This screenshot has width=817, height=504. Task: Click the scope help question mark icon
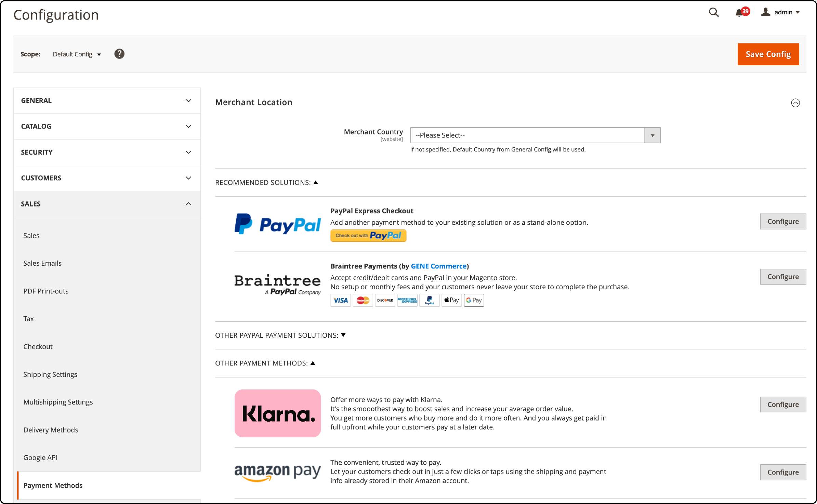pyautogui.click(x=119, y=54)
